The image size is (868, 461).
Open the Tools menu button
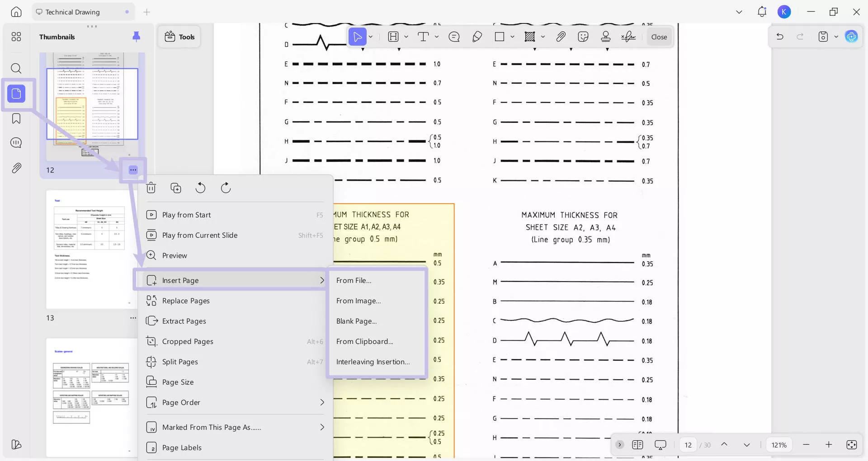[x=179, y=37]
